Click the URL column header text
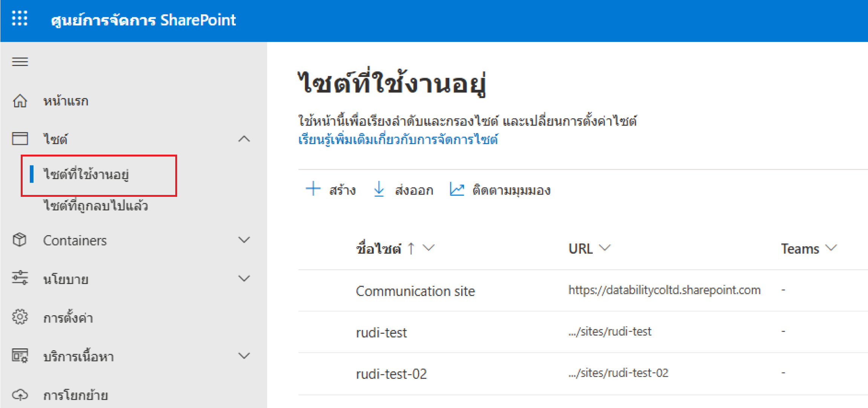Viewport: 868px width, 408px height. (x=580, y=248)
